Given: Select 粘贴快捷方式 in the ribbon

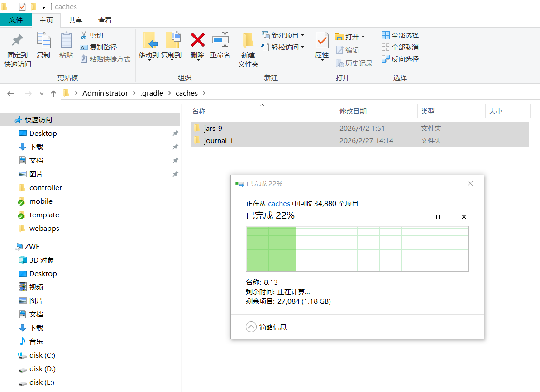Looking at the screenshot, I should pyautogui.click(x=105, y=59).
